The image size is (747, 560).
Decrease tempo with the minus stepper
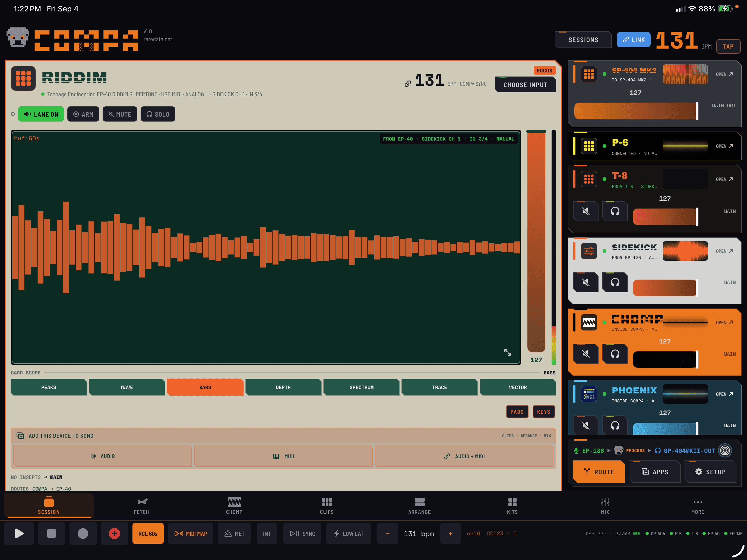tap(387, 533)
